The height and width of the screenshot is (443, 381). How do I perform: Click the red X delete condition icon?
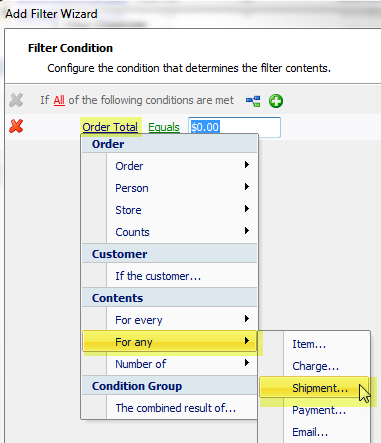click(16, 126)
